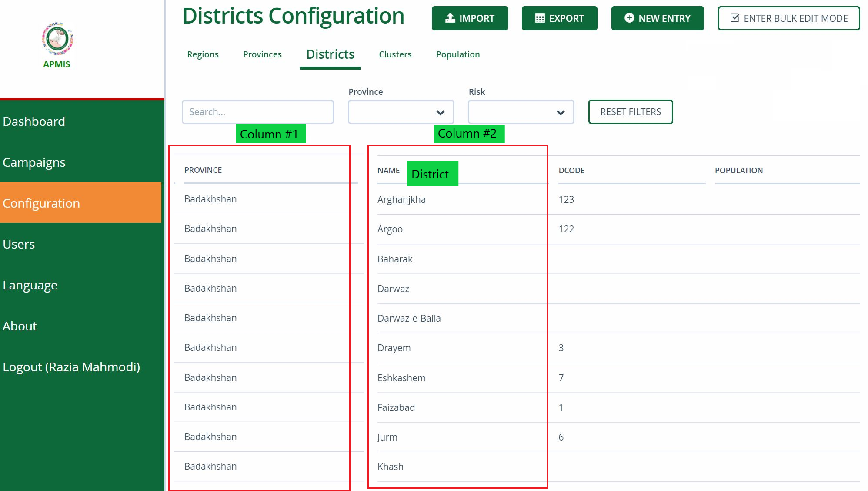868x491 pixels.
Task: Click the table icon on the EXPORT button
Action: click(x=540, y=18)
